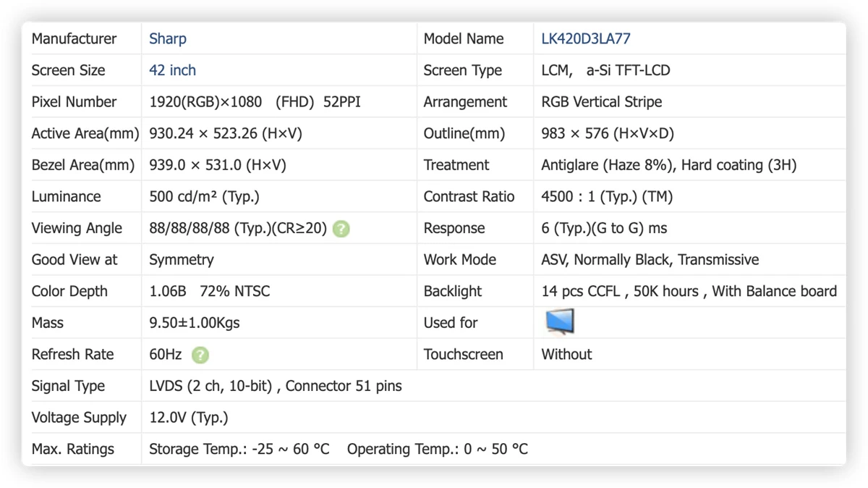This screenshot has height=488, width=868.
Task: Click the Screen Type label
Action: [463, 70]
